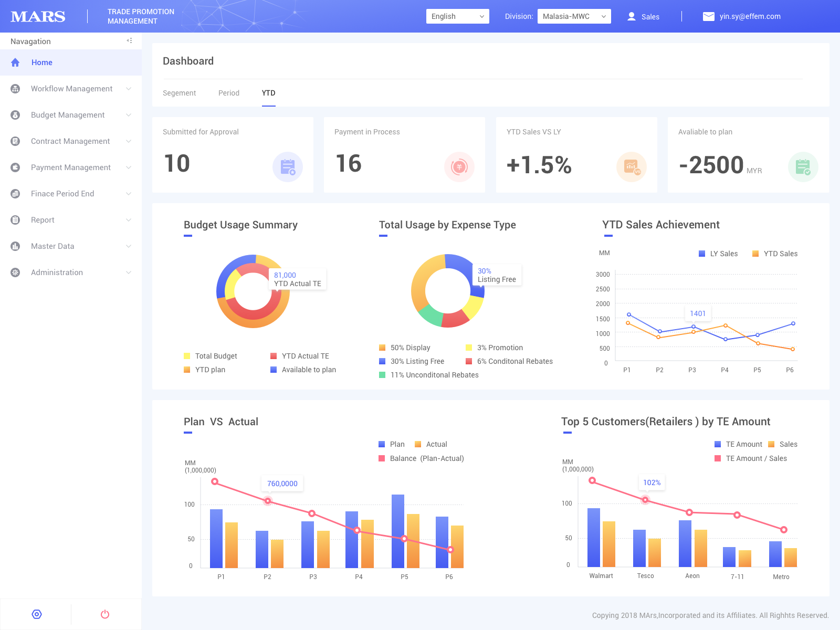
Task: Click the 102% point on Tesco line
Action: 645,500
